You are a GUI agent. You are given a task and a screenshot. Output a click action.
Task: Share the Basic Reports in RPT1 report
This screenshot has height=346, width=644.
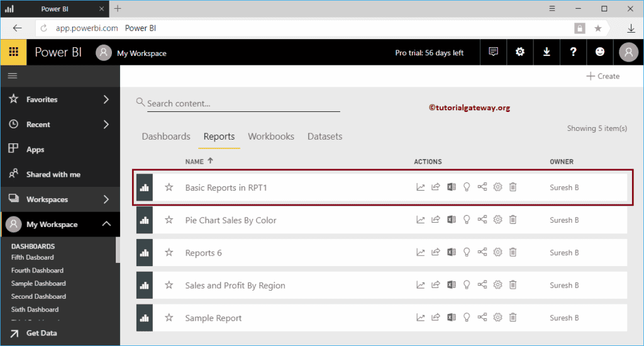click(x=436, y=187)
